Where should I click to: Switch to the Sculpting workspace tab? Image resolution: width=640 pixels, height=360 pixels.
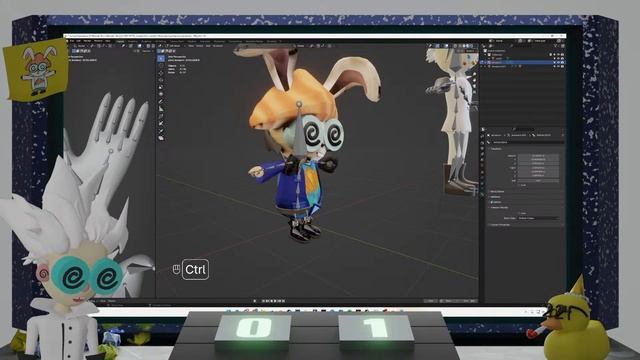pos(147,41)
